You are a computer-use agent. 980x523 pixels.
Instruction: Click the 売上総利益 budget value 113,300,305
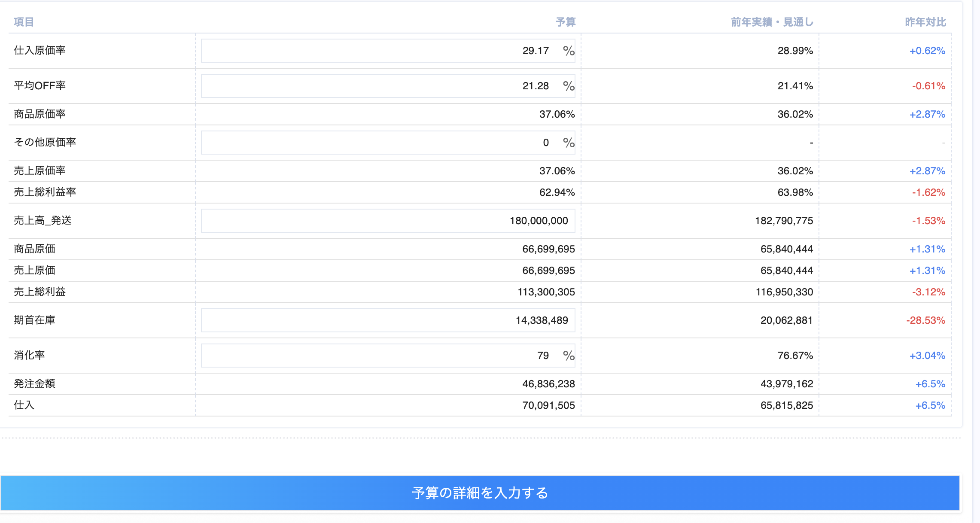[x=546, y=292]
